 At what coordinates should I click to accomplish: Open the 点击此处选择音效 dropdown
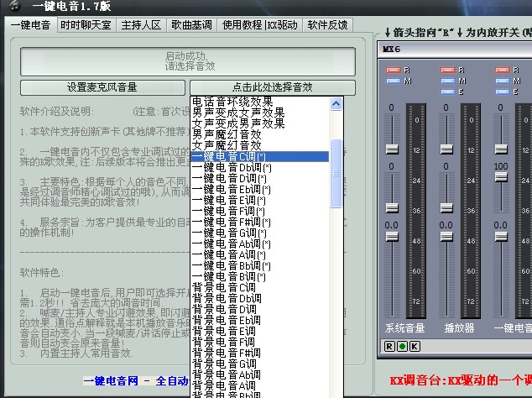pos(272,87)
